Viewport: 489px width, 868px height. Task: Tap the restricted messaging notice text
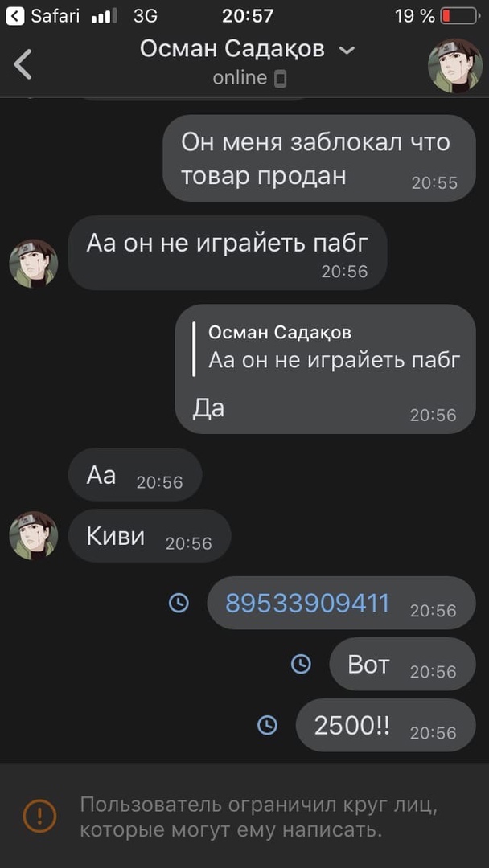[259, 817]
